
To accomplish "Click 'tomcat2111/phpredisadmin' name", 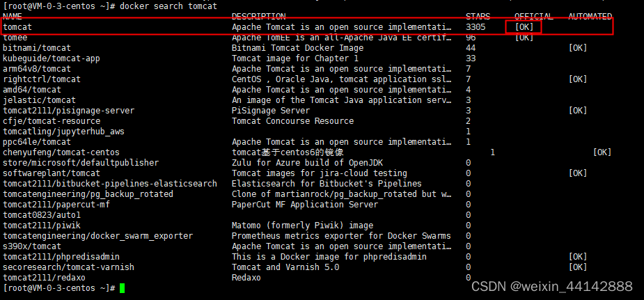I will [61, 257].
